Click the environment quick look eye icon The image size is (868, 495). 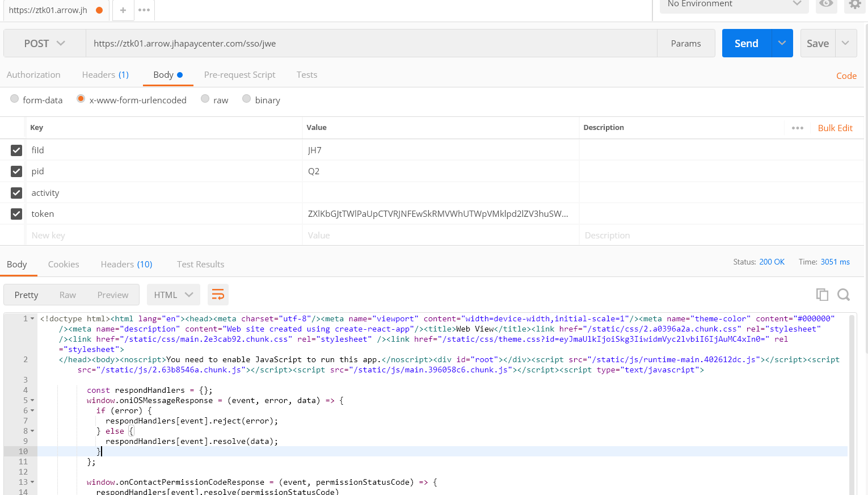[826, 4]
